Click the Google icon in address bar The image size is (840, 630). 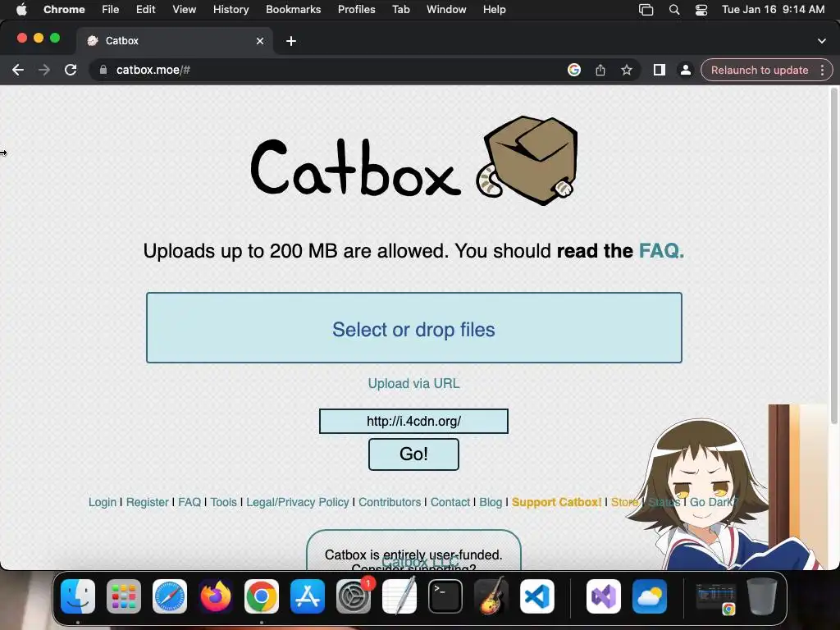573,70
